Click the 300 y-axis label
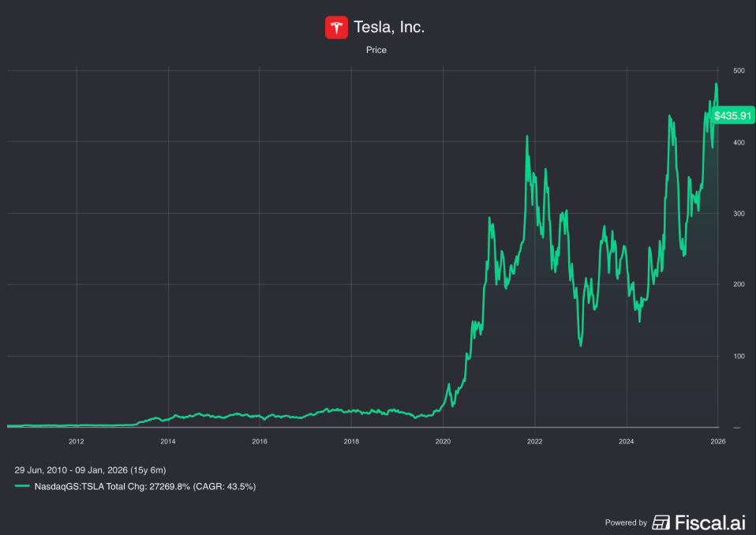This screenshot has width=756, height=535. click(739, 214)
